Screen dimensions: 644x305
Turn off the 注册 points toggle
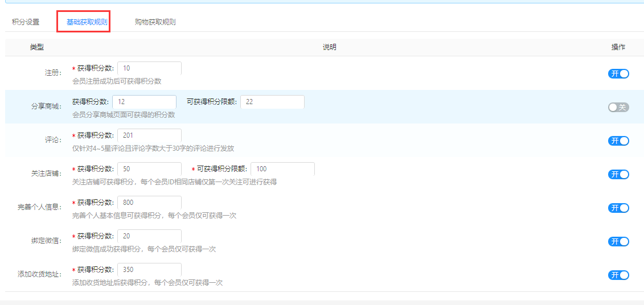click(618, 73)
